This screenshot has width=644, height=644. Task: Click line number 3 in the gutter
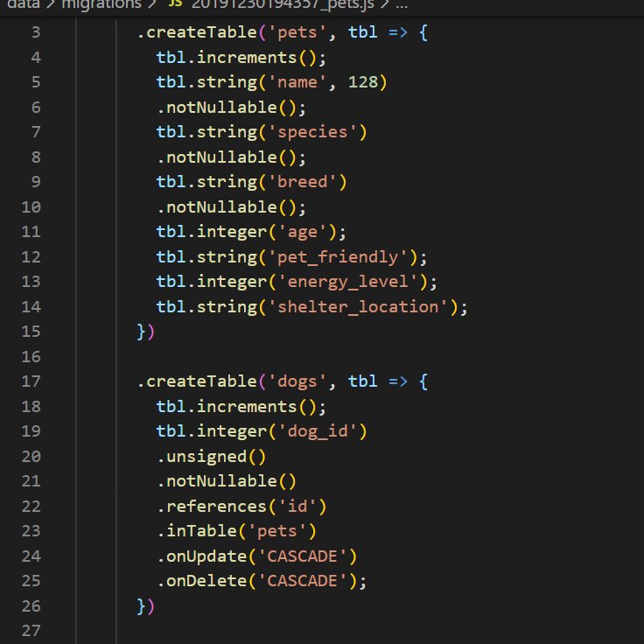[x=36, y=32]
